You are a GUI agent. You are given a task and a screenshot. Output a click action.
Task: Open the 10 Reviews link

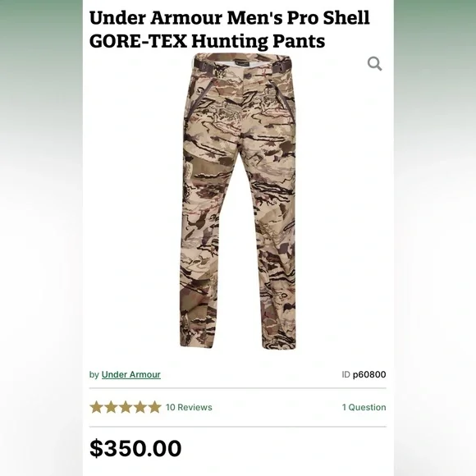189,407
